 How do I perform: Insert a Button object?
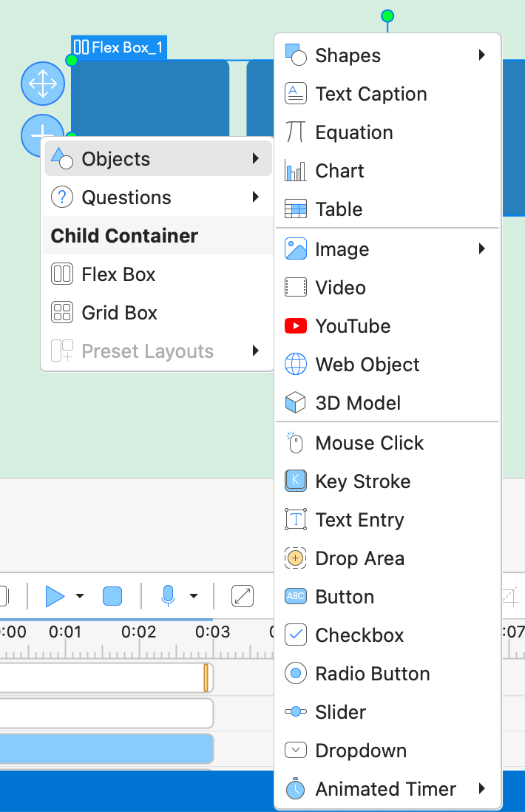(x=345, y=597)
